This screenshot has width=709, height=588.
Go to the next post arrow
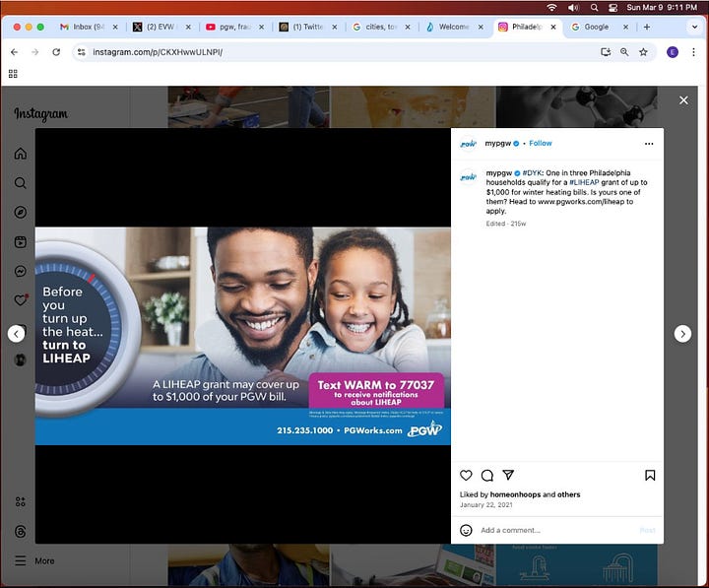pyautogui.click(x=682, y=334)
